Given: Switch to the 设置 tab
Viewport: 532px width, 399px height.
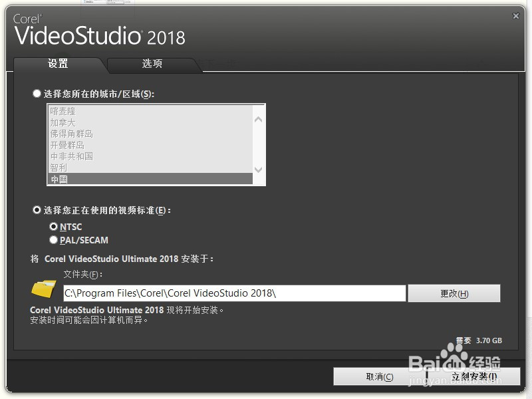Looking at the screenshot, I should (58, 64).
